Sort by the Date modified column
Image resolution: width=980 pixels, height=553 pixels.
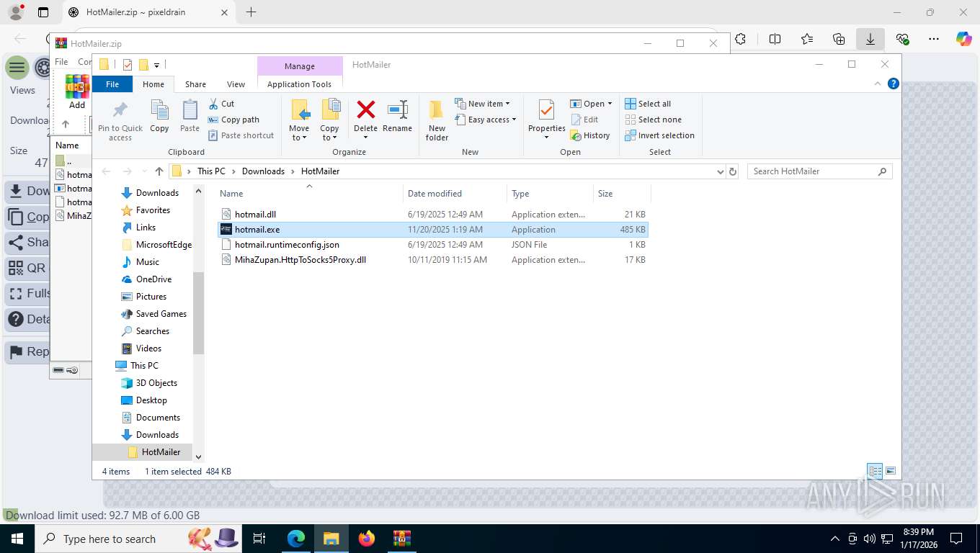pos(455,194)
